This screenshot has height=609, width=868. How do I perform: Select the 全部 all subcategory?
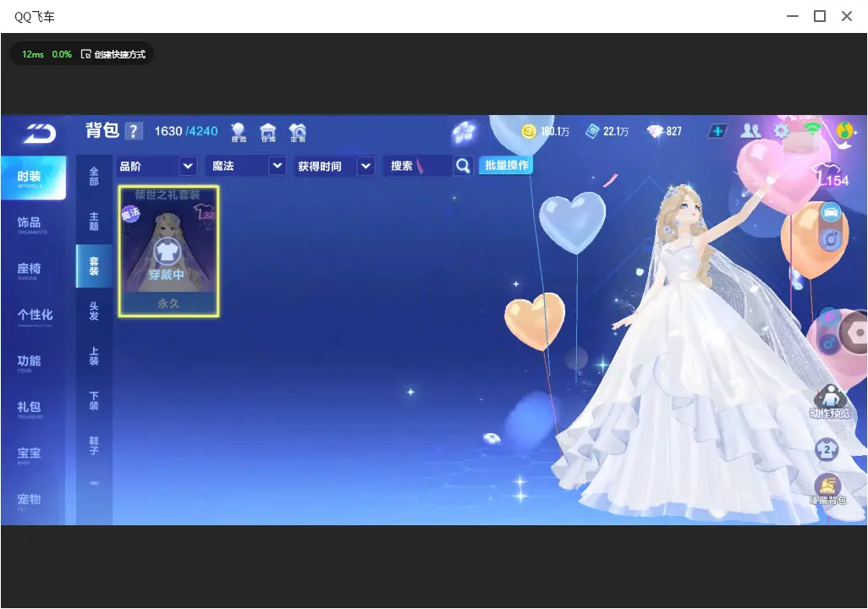pyautogui.click(x=94, y=176)
